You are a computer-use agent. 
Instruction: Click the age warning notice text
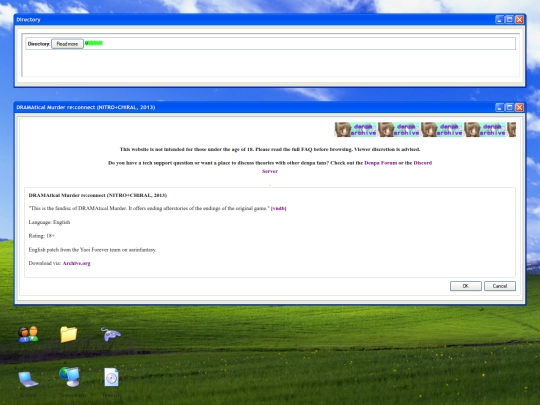tap(270, 149)
